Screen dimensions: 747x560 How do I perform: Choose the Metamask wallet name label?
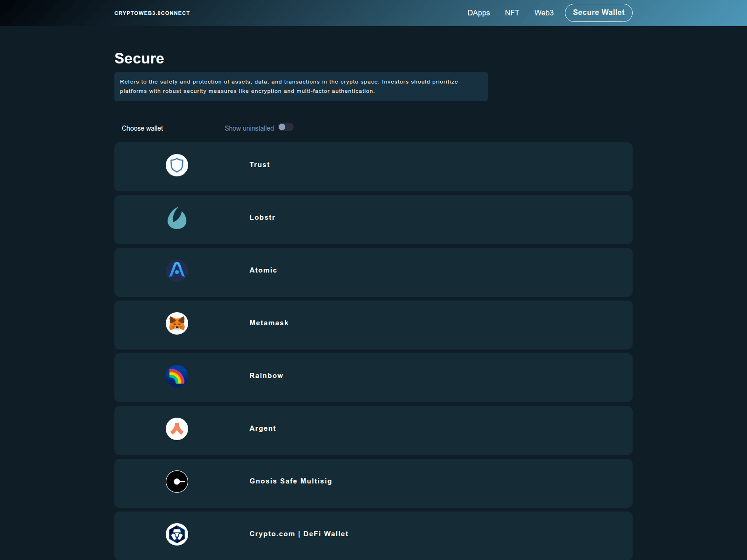(x=269, y=323)
